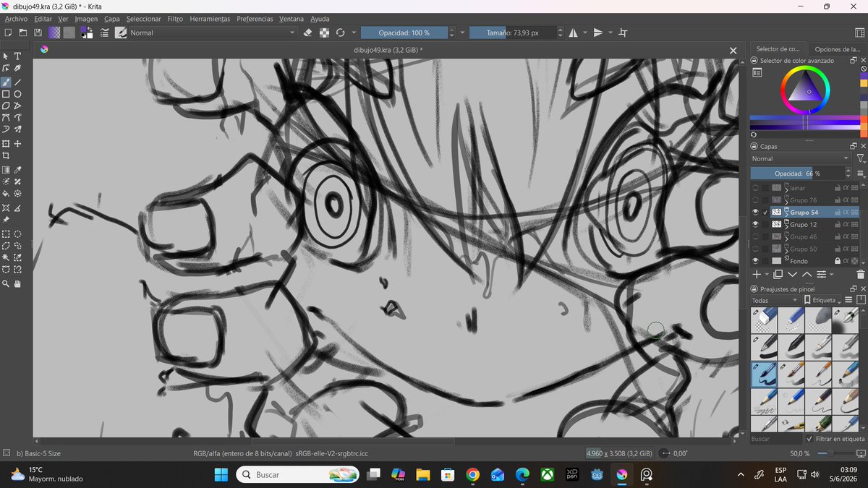The height and width of the screenshot is (488, 868).
Task: Add a new layer with plus button
Action: (x=757, y=274)
